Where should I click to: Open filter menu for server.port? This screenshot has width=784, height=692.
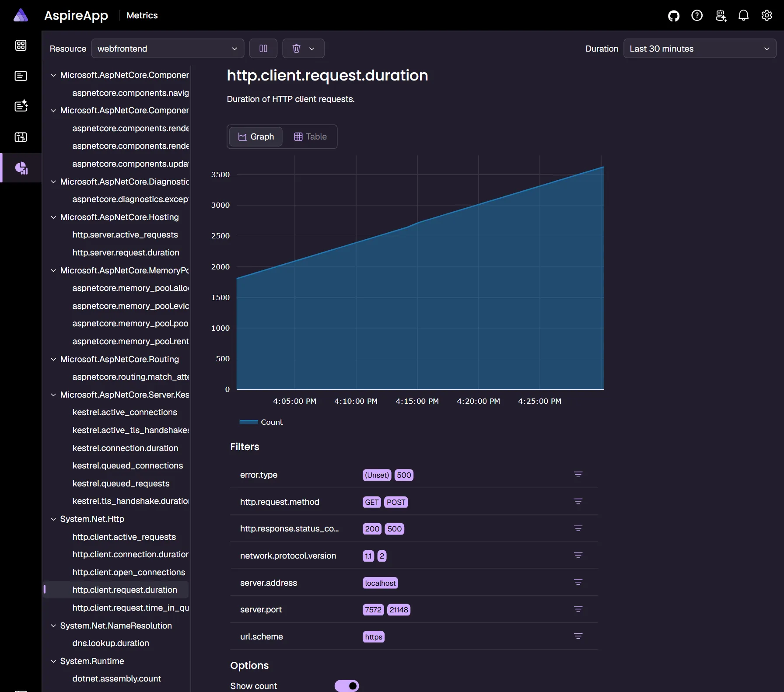point(578,609)
